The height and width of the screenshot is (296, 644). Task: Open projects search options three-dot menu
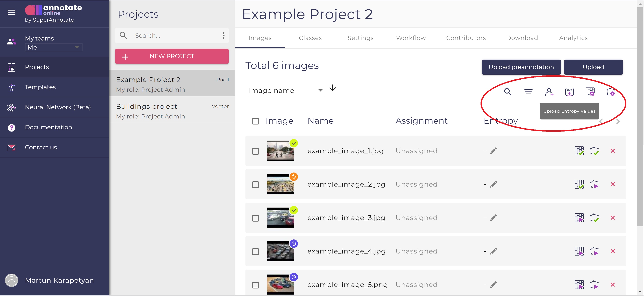(223, 35)
